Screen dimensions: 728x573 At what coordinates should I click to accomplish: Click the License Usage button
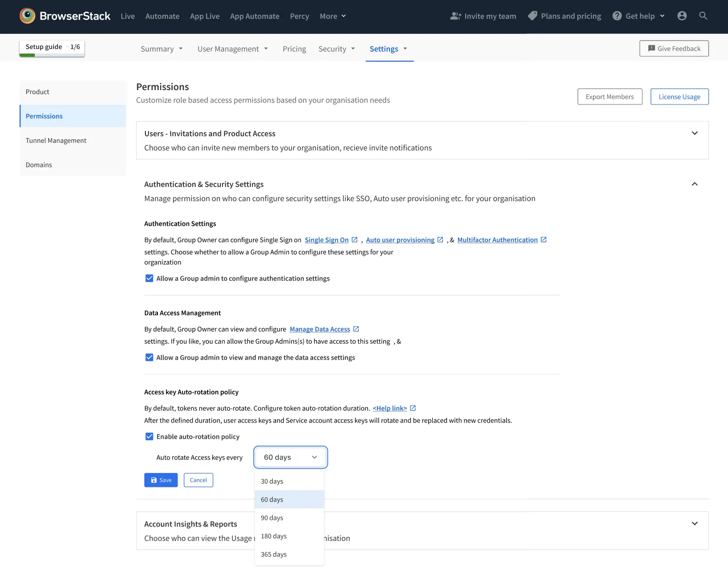[x=679, y=96]
